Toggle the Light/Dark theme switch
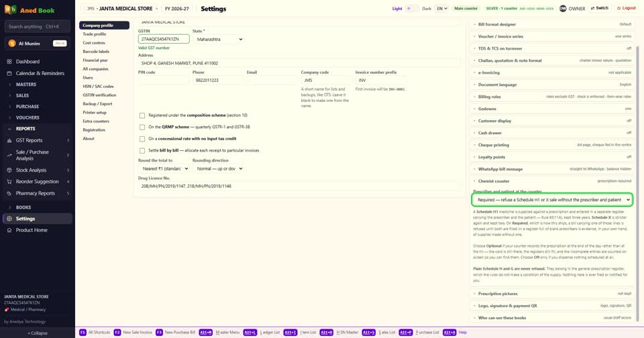The image size is (644, 338). click(412, 8)
